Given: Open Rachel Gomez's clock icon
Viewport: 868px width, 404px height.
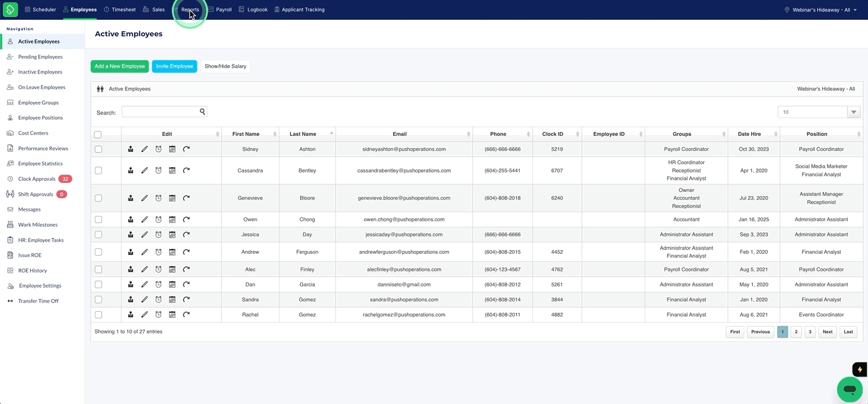Looking at the screenshot, I should pyautogui.click(x=158, y=315).
